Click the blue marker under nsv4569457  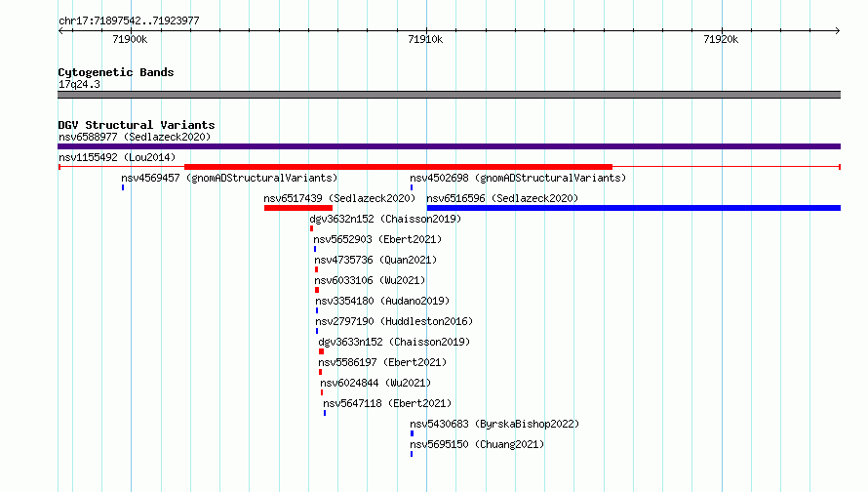click(123, 187)
